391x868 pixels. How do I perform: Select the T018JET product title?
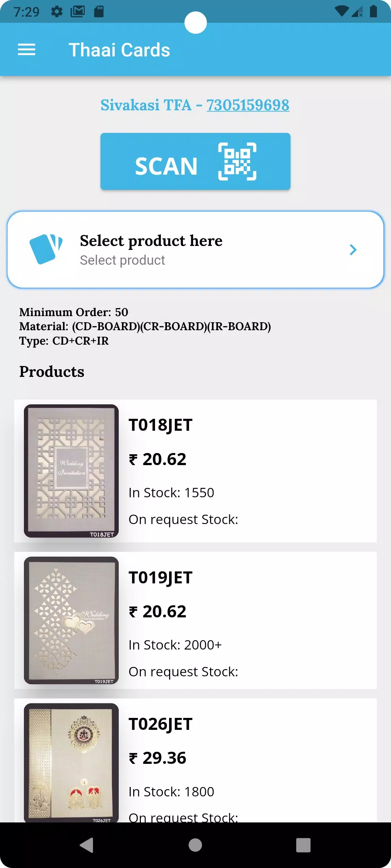pyautogui.click(x=160, y=425)
